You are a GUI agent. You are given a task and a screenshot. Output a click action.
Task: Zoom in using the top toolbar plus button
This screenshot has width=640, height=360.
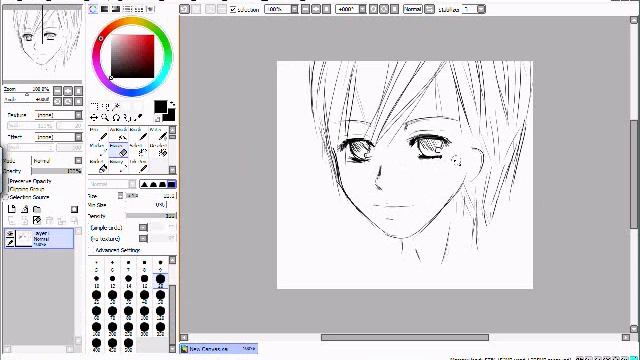pos(316,9)
